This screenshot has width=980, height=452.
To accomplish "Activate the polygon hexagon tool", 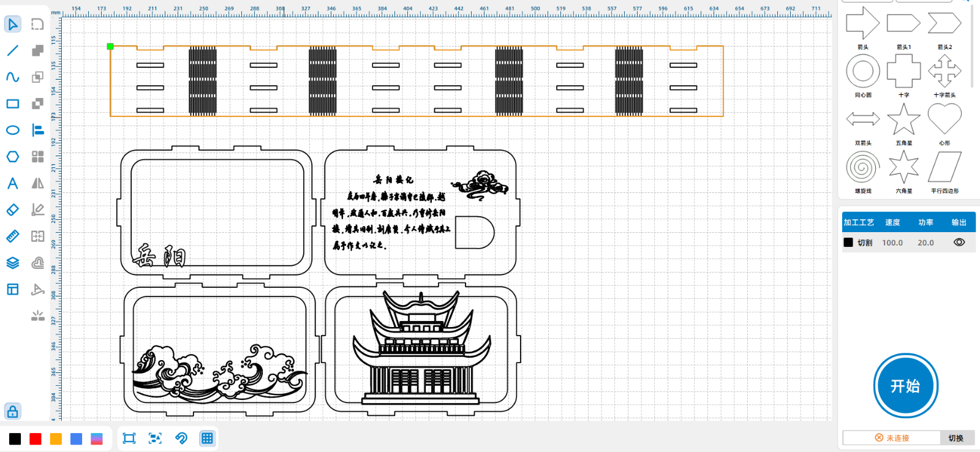I will [x=13, y=157].
